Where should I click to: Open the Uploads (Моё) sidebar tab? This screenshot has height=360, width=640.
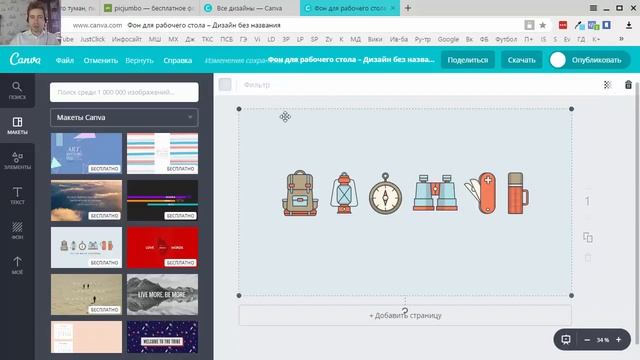pyautogui.click(x=17, y=265)
